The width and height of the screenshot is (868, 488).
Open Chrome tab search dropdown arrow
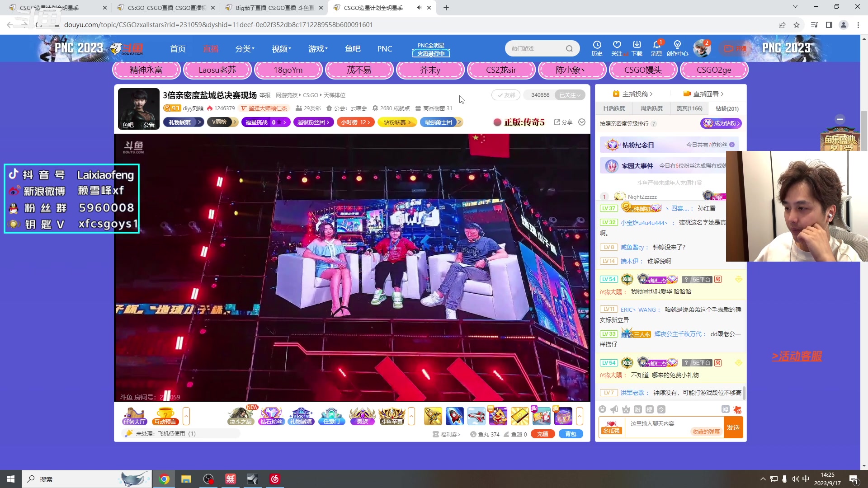click(795, 7)
